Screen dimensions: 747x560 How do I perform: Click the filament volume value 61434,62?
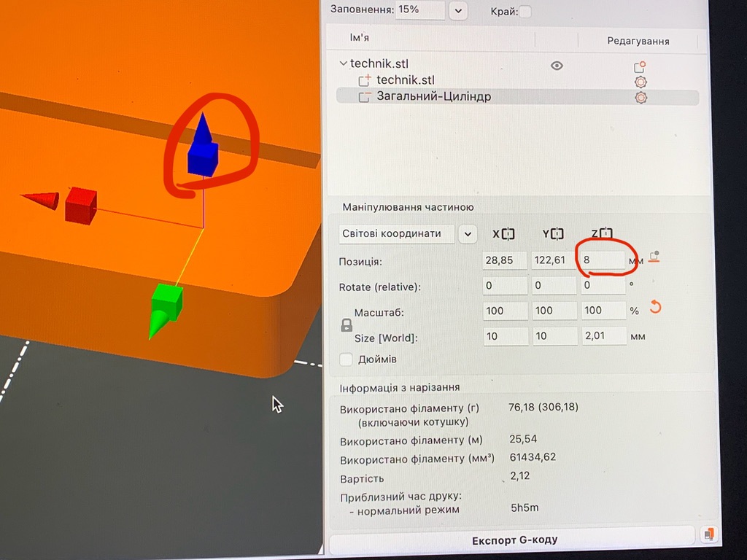tap(533, 457)
